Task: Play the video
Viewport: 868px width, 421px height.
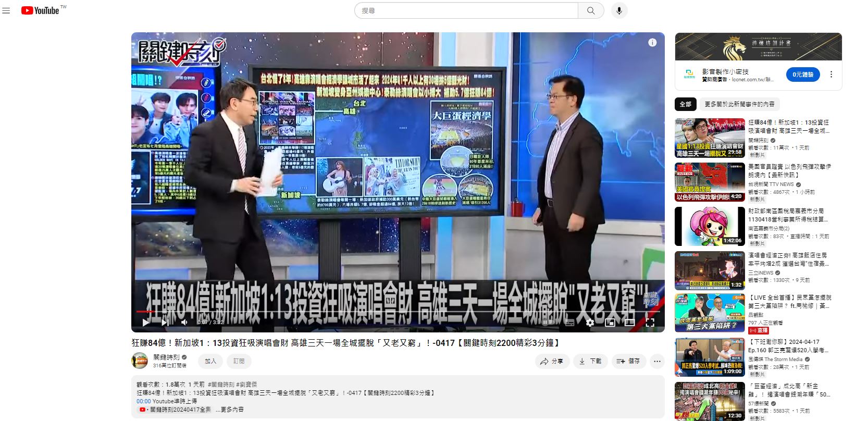Action: [x=146, y=323]
